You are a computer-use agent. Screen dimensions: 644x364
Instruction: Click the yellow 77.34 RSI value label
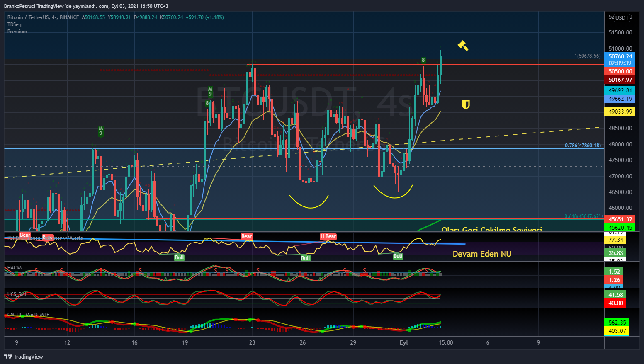[616, 240]
